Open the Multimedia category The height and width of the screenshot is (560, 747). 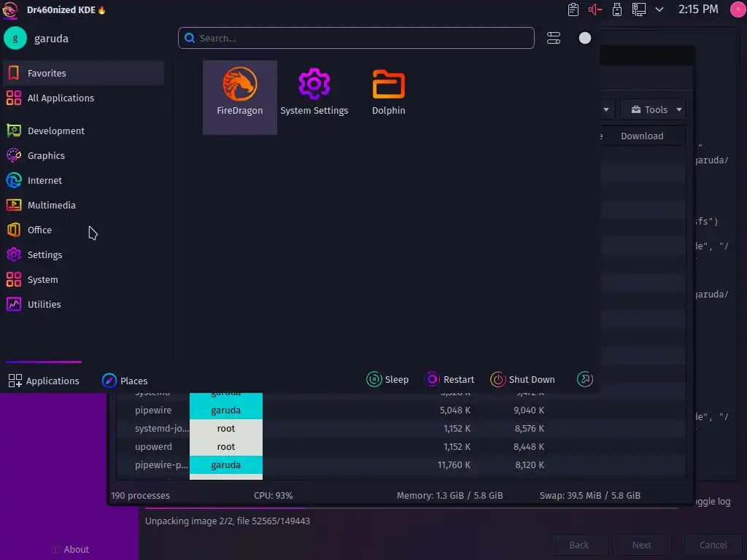84,205
